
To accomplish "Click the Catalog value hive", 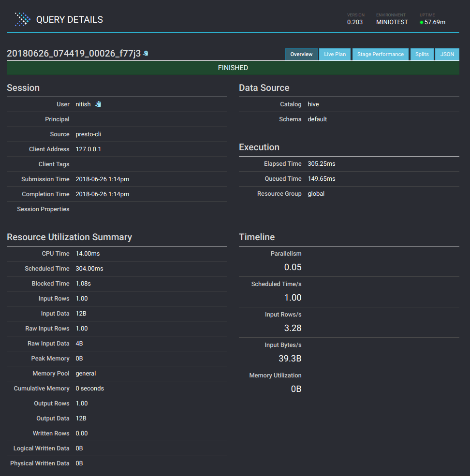I will tap(313, 104).
